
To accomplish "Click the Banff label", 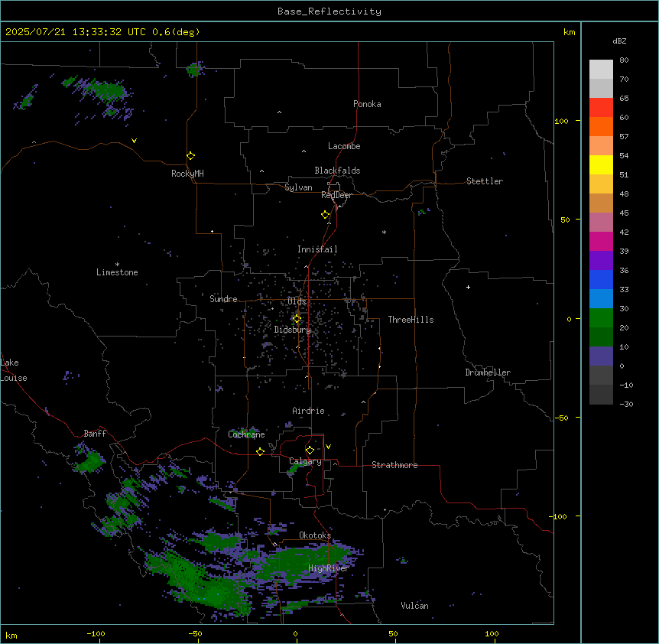I will (95, 434).
